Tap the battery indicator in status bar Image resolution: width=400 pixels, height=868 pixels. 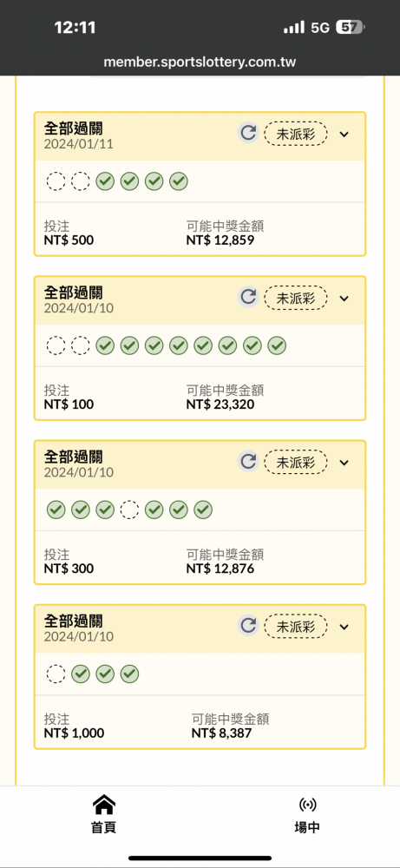351,27
